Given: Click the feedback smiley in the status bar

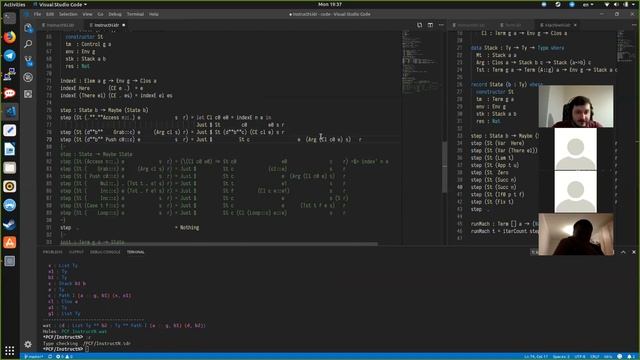Looking at the screenshot, I should click(620, 356).
